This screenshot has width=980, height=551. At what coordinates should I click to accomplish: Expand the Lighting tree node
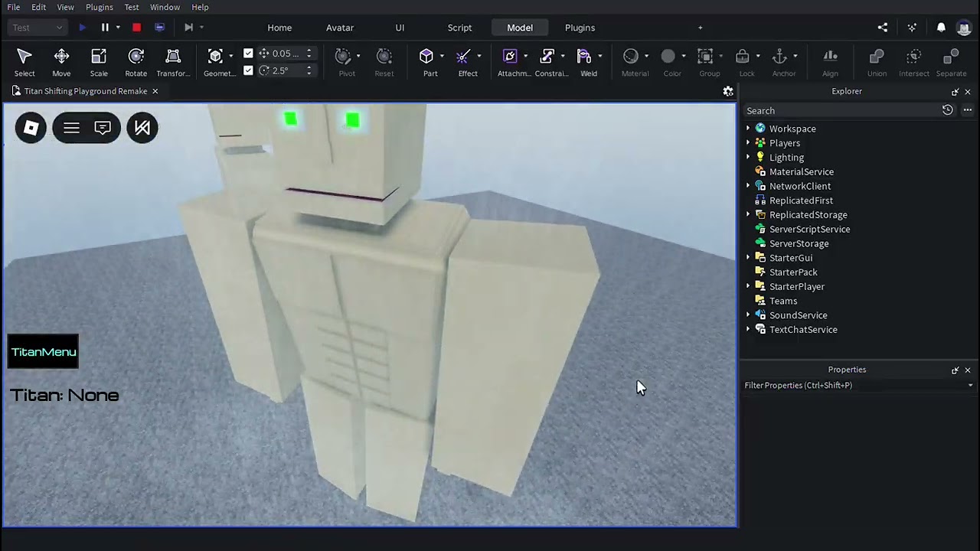(748, 158)
